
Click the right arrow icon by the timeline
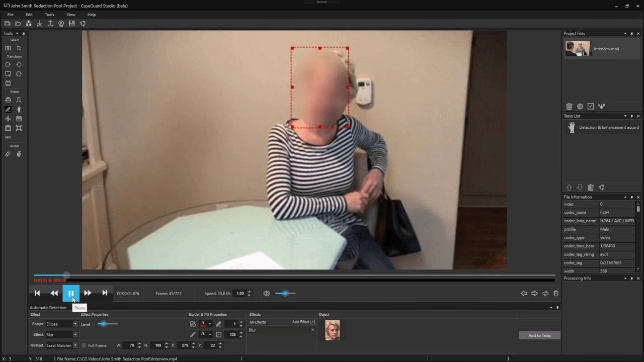coord(534,293)
